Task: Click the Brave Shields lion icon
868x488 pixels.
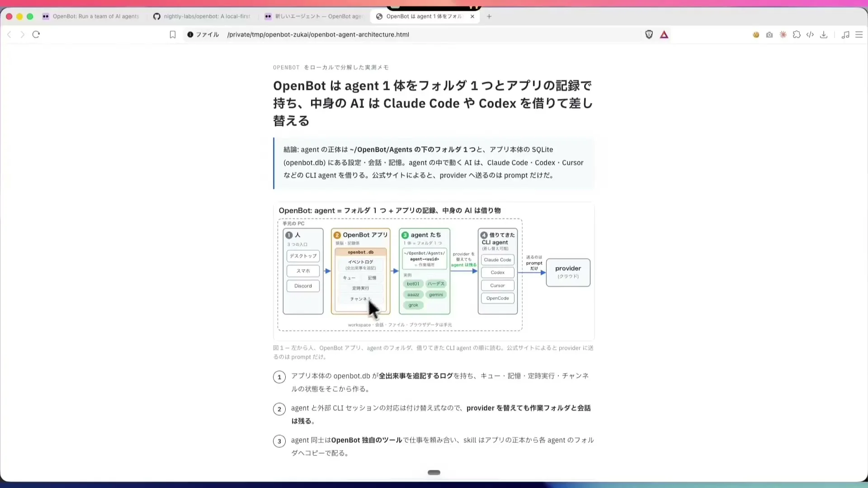Action: pyautogui.click(x=649, y=35)
